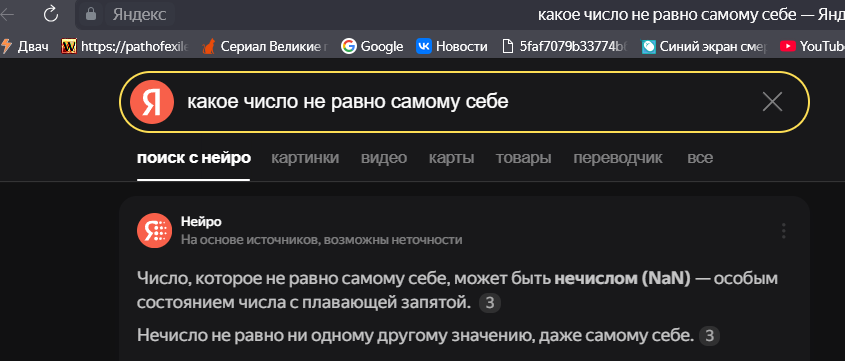
Task: Reload the page with the refresh icon
Action: coord(51,14)
